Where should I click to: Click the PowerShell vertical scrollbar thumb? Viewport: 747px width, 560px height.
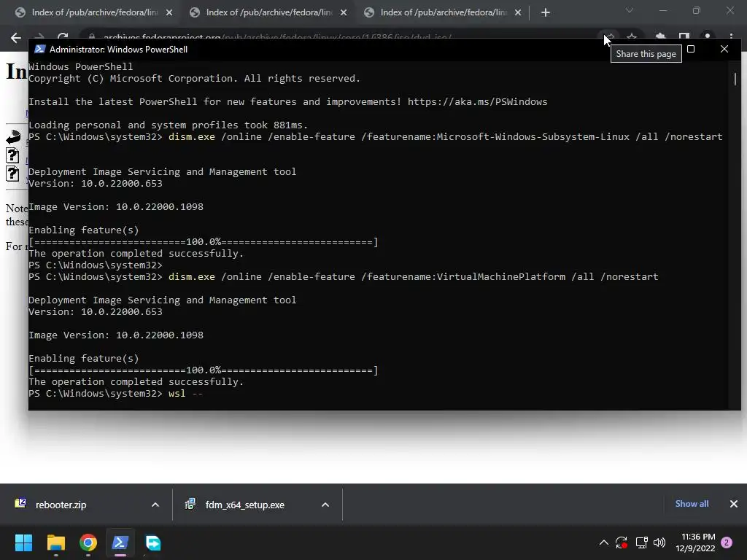735,79
